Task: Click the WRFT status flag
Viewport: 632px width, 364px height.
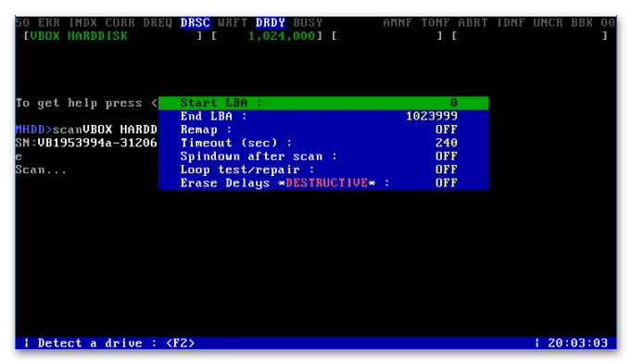Action: 233,23
